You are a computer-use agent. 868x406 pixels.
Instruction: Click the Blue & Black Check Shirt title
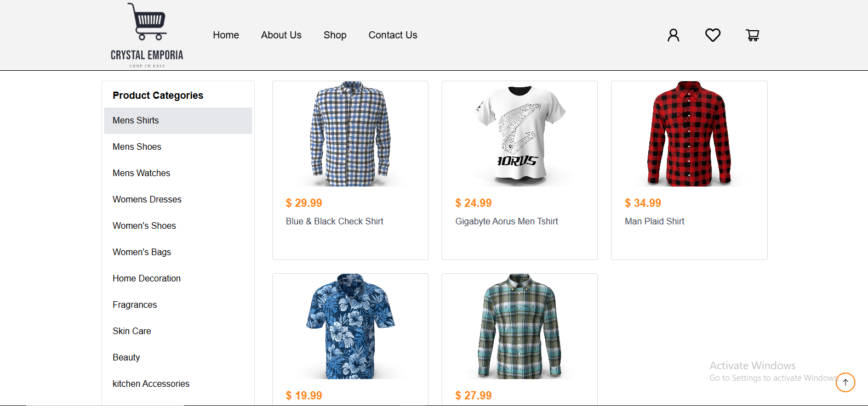click(x=334, y=222)
